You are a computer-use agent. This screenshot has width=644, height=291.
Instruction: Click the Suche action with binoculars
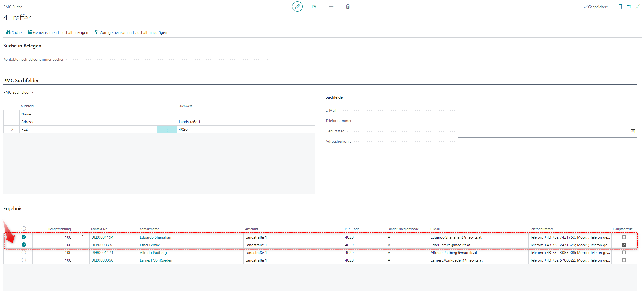14,32
